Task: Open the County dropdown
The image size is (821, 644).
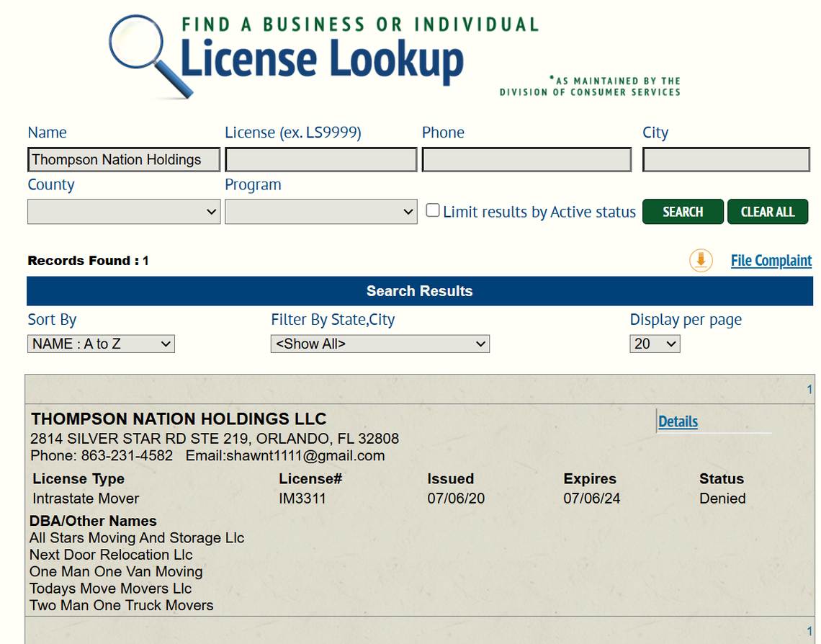Action: click(123, 211)
